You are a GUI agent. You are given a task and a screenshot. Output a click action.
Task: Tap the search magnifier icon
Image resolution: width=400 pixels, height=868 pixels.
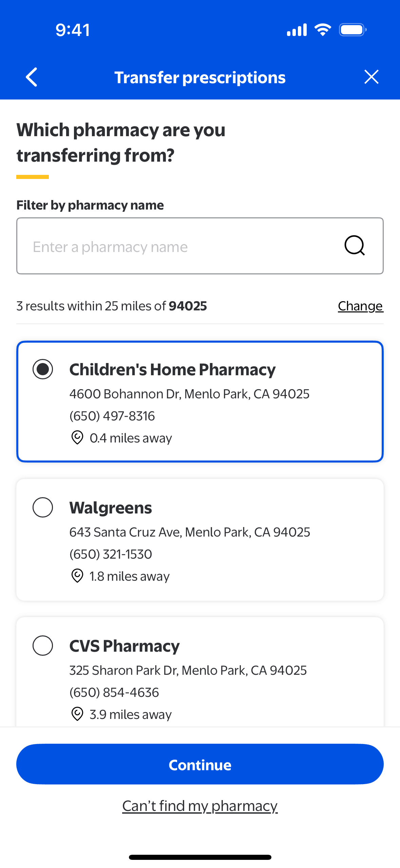(x=355, y=246)
